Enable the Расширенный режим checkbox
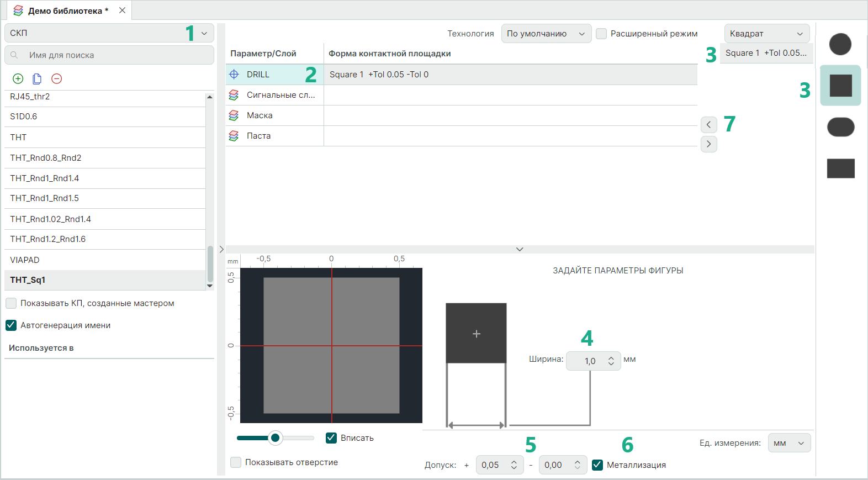The width and height of the screenshot is (868, 480). tap(602, 34)
